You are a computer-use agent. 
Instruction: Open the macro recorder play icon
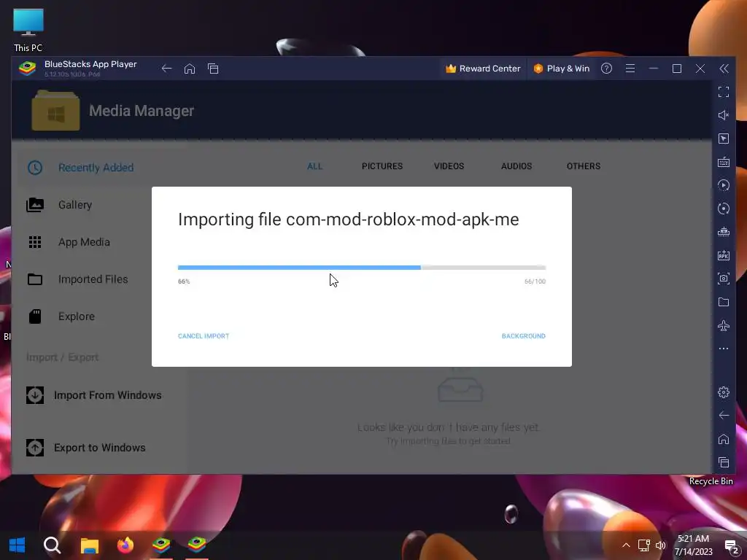(724, 185)
